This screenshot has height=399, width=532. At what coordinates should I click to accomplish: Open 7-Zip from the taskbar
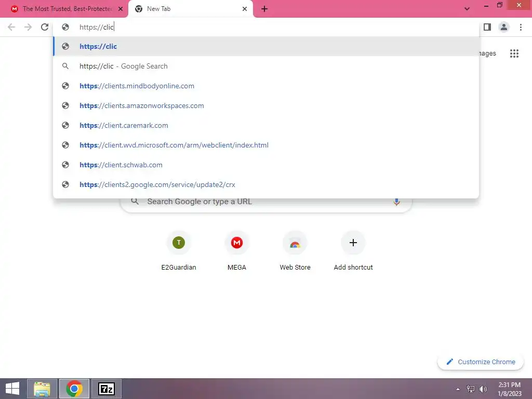click(106, 389)
